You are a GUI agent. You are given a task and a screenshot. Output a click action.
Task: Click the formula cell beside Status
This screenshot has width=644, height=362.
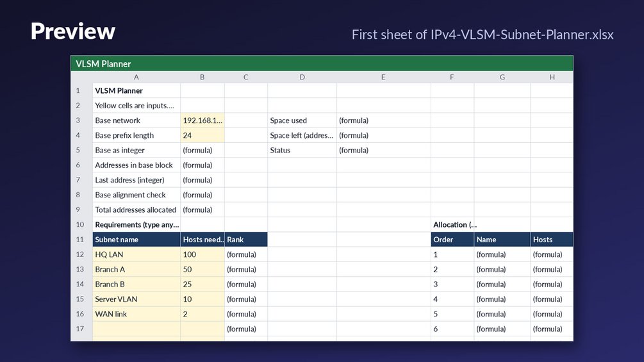tap(384, 150)
